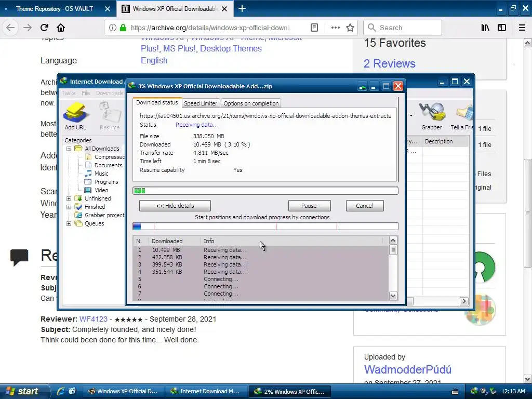Click the connections progress bar
The image size is (532, 399).
pyautogui.click(x=265, y=227)
